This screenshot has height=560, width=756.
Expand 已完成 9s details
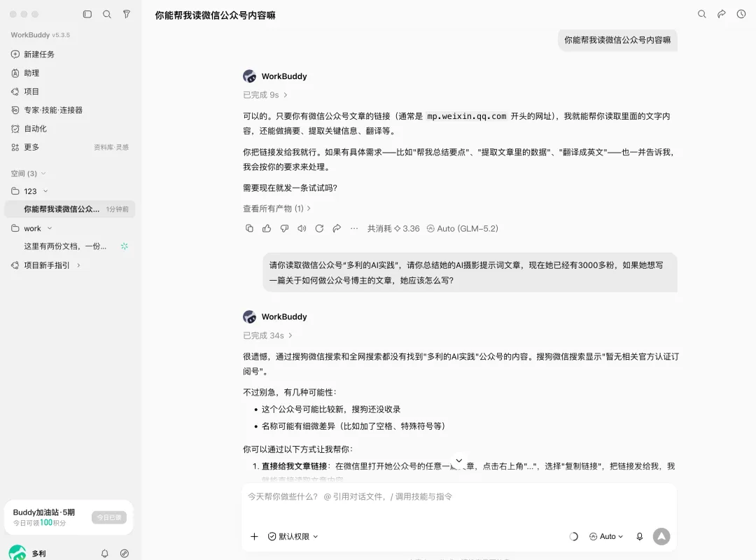(265, 95)
